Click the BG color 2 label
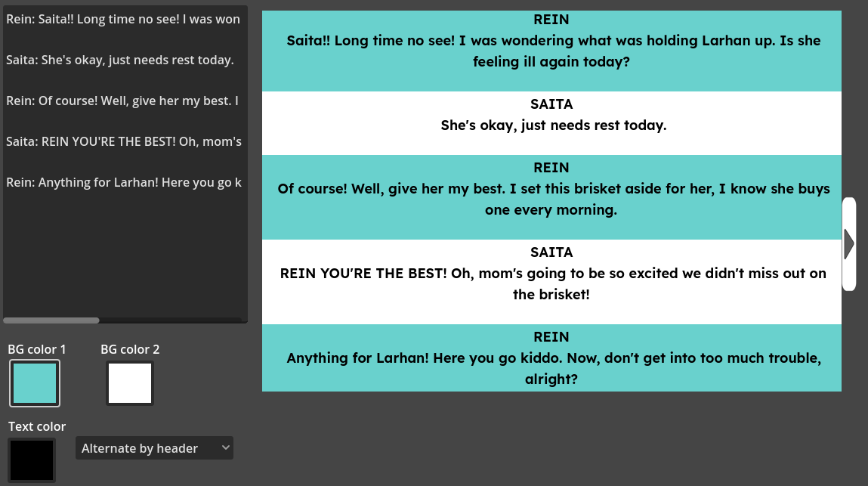 coord(131,349)
